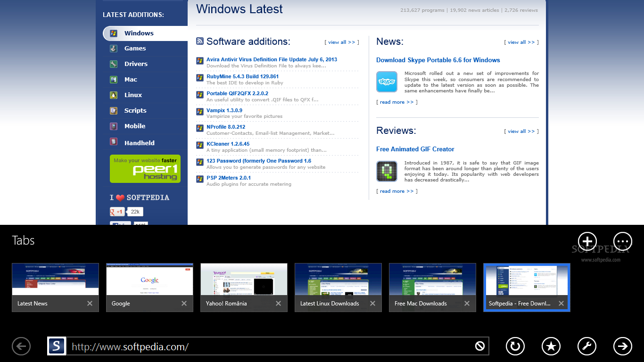Click the Drivers category icon
Image resolution: width=644 pixels, height=362 pixels.
click(x=114, y=64)
